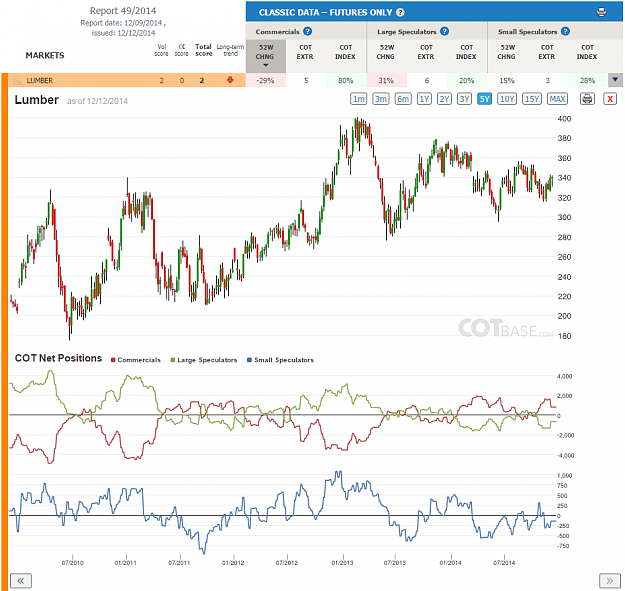This screenshot has height=591, width=625.
Task: Go to previous page with left arrows
Action: (x=20, y=581)
